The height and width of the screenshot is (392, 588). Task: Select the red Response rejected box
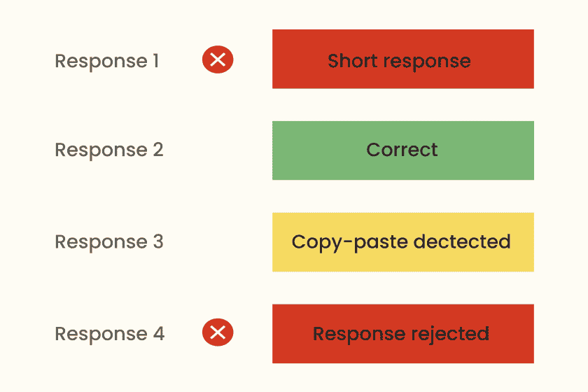[x=402, y=334]
